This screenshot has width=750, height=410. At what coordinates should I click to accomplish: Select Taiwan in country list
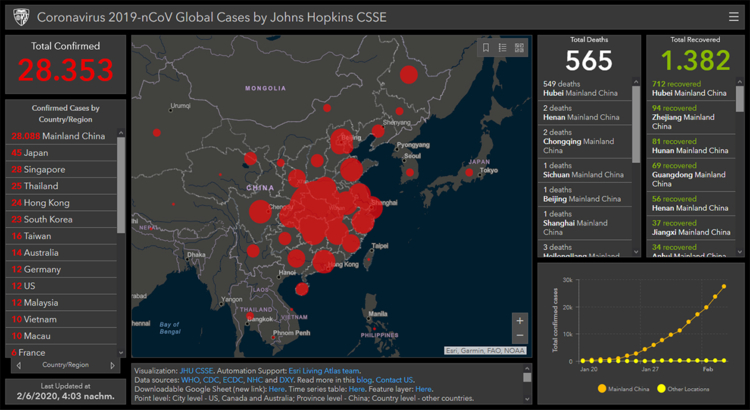coord(61,236)
